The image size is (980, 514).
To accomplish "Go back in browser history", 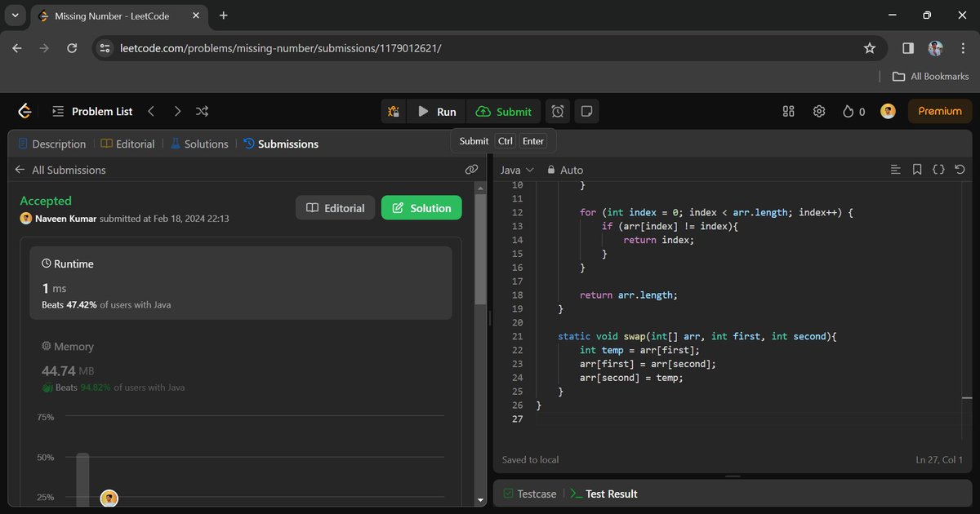I will [17, 48].
